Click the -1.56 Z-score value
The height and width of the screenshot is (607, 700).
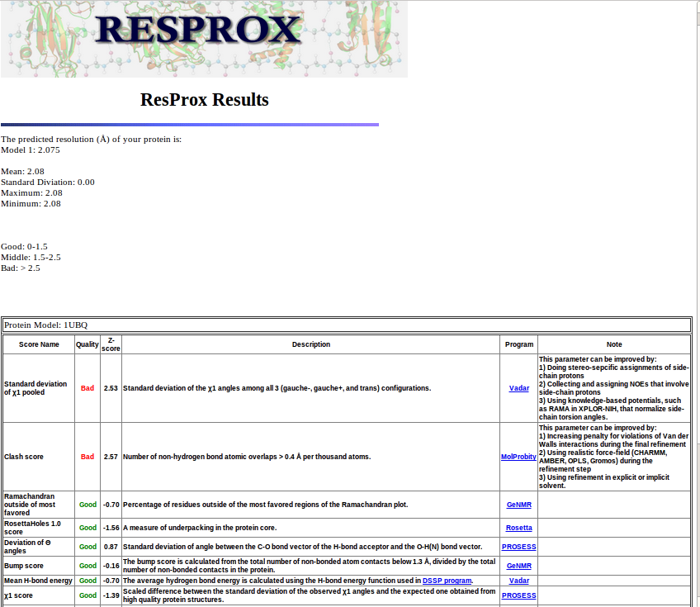pos(111,528)
